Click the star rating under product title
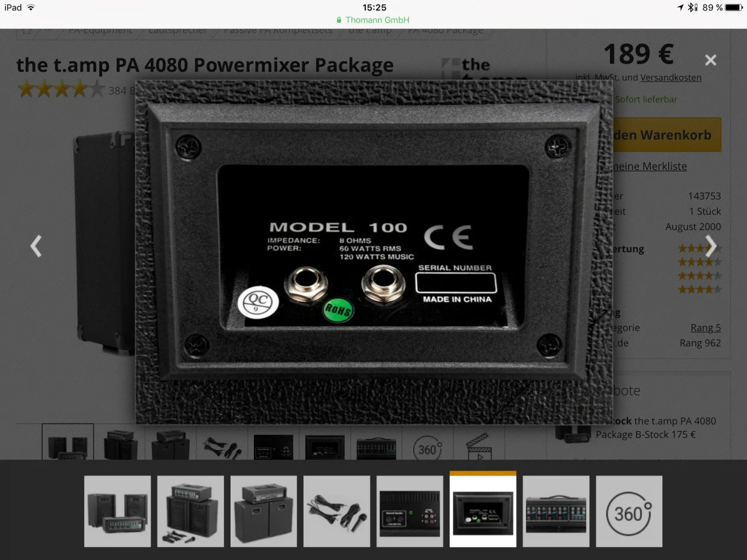 (x=61, y=90)
